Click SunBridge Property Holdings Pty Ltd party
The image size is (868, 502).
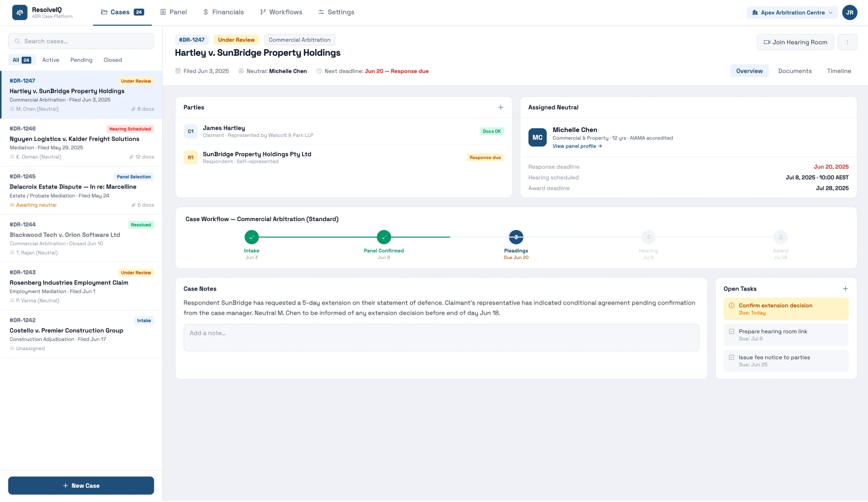click(344, 158)
